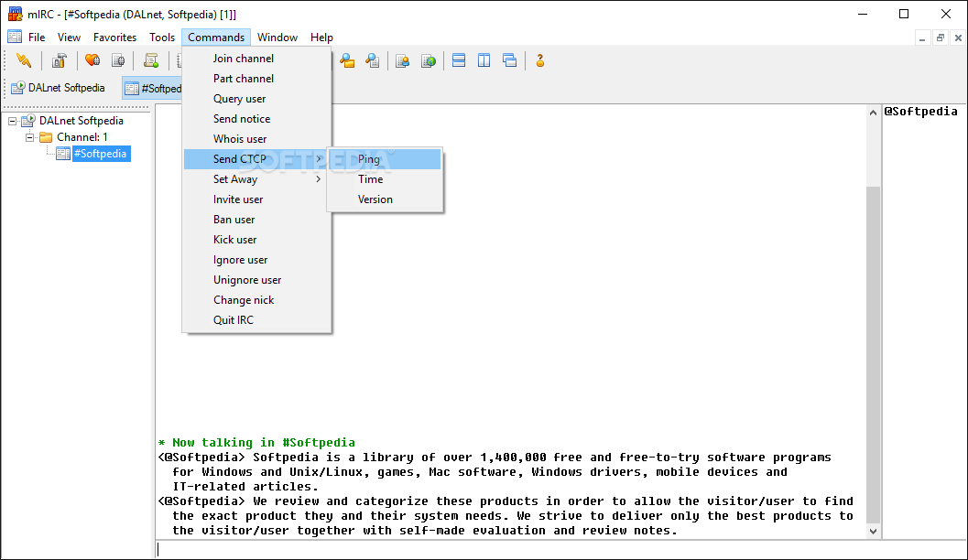The width and height of the screenshot is (968, 560).
Task: Choose Kick user menu entry
Action: tap(256, 240)
